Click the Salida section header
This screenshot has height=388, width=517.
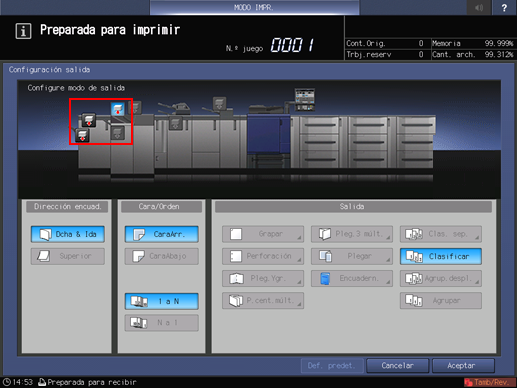[353, 207]
